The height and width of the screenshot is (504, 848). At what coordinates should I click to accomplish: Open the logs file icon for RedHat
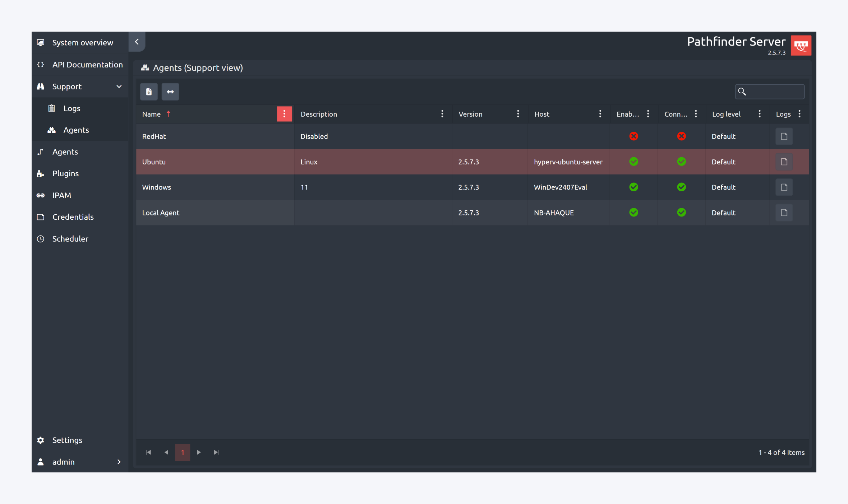(784, 136)
